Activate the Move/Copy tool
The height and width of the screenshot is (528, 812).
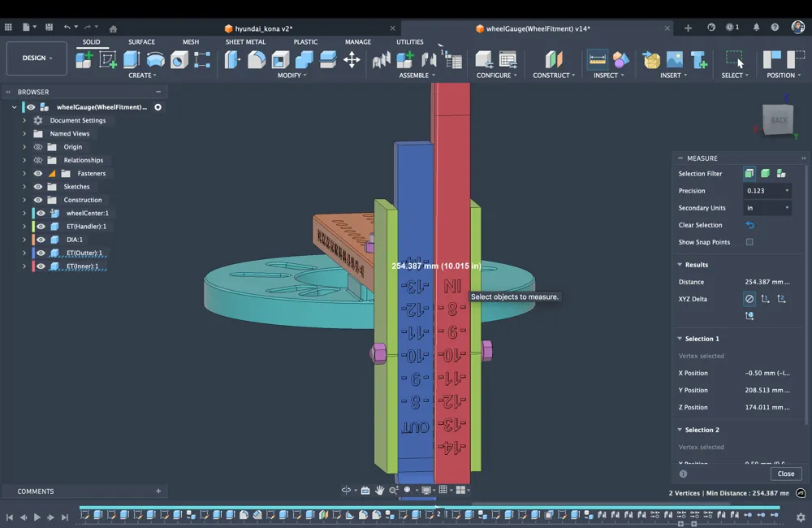point(352,59)
